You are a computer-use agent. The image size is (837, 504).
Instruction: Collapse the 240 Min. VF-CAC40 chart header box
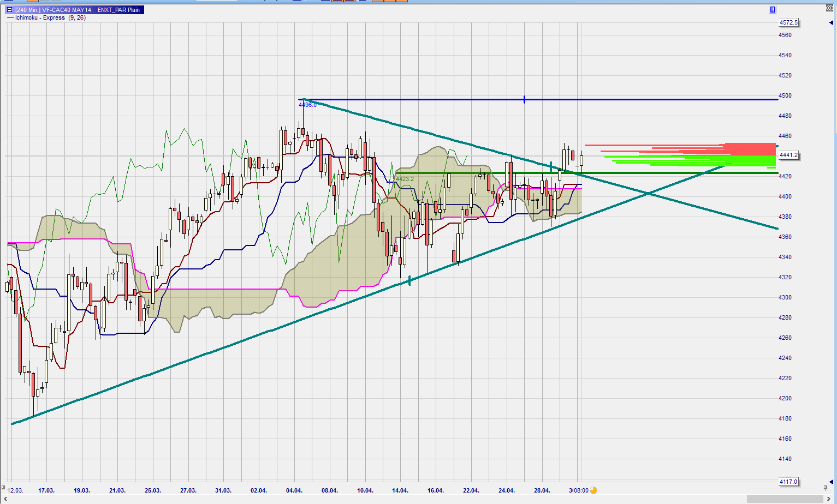pyautogui.click(x=10, y=10)
